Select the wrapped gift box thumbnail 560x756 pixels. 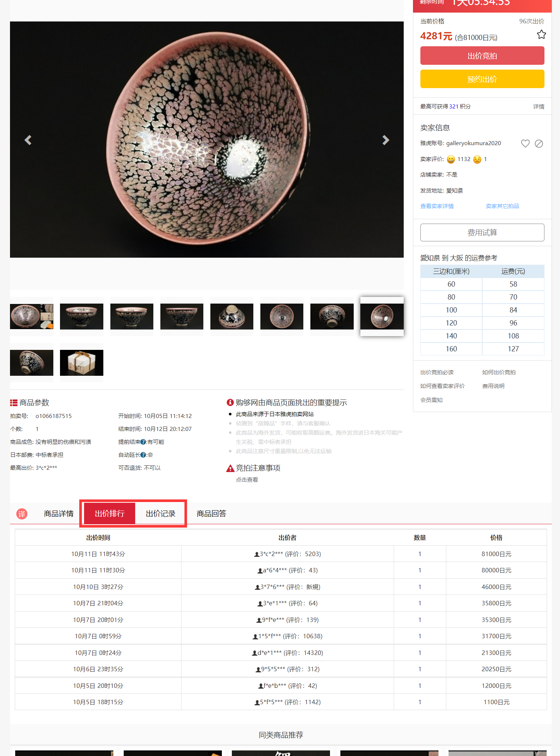click(x=81, y=363)
